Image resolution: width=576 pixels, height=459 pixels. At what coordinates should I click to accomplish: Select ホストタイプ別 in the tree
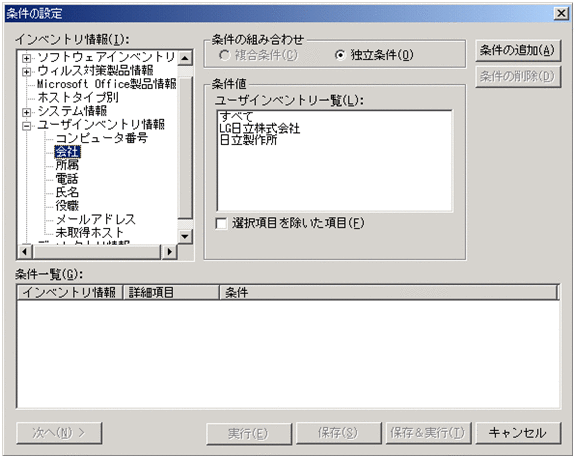coord(78,98)
